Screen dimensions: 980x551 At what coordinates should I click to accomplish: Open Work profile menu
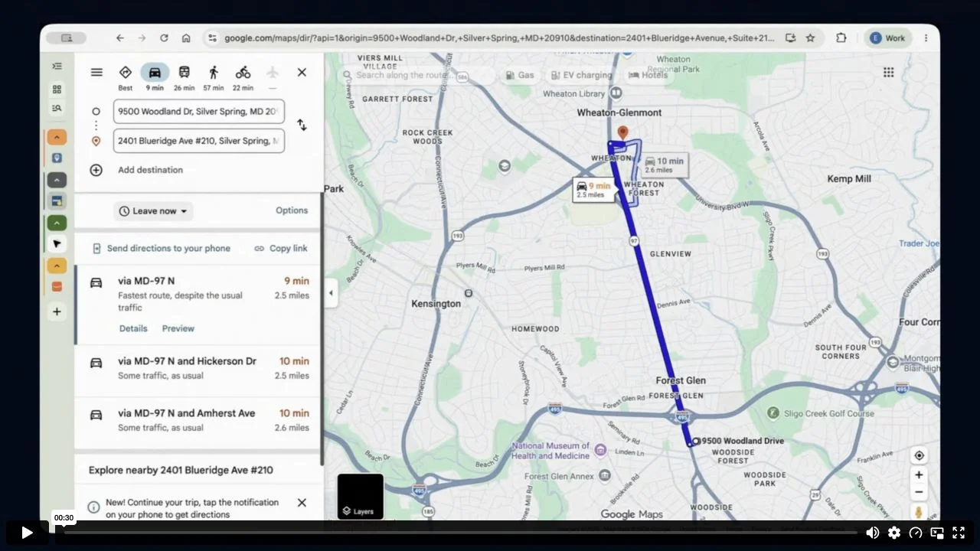(887, 37)
